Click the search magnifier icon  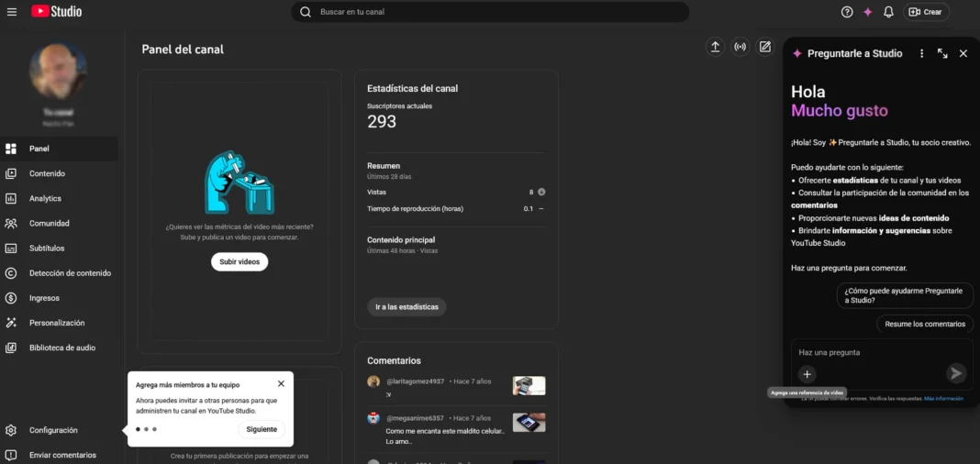pos(305,12)
